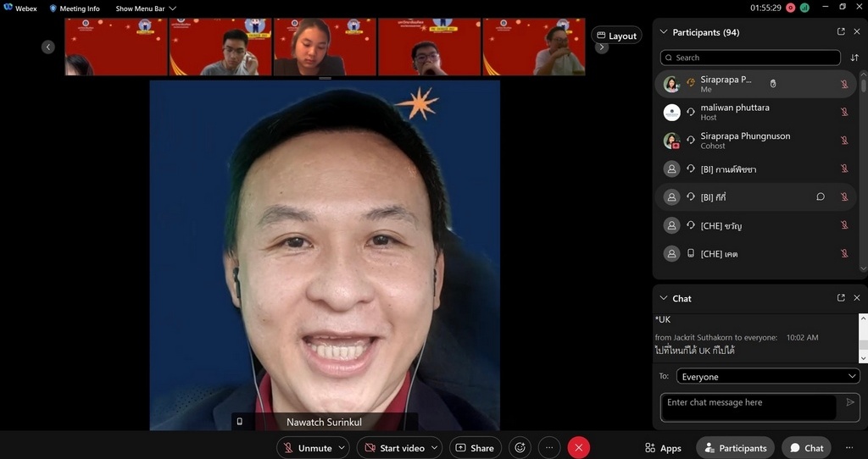
Task: Send the chat message arrow
Action: click(850, 402)
